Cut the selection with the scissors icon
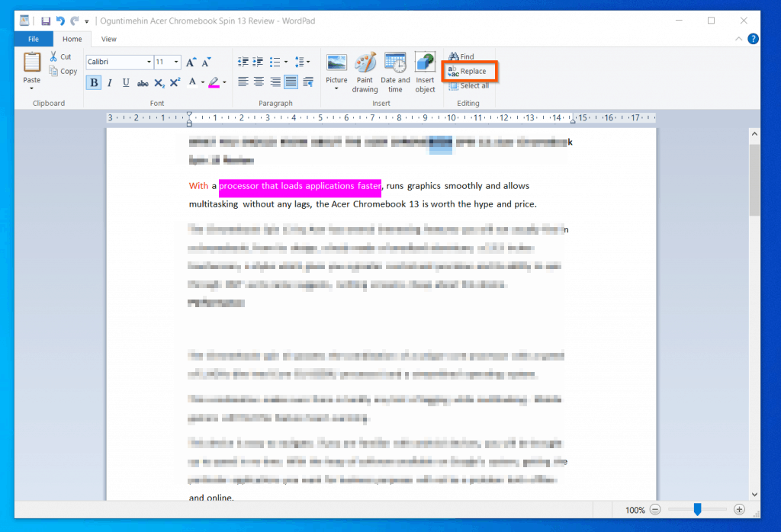The height and width of the screenshot is (532, 781). coord(61,56)
